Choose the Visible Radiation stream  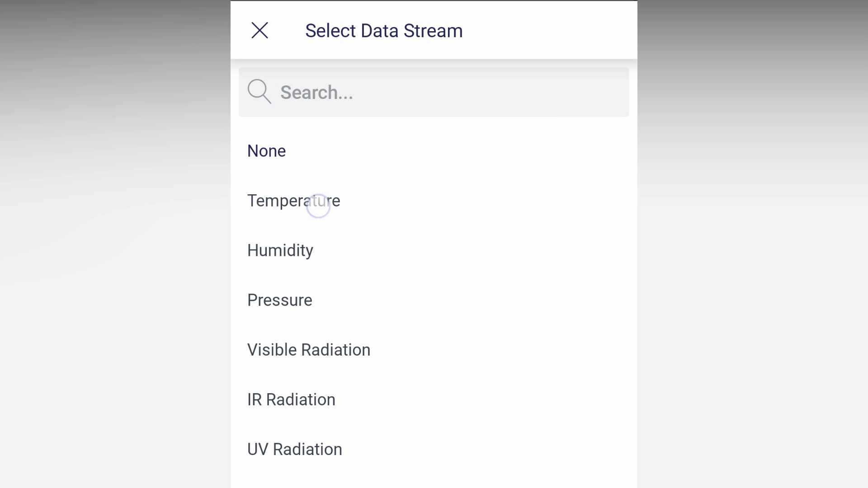(308, 350)
